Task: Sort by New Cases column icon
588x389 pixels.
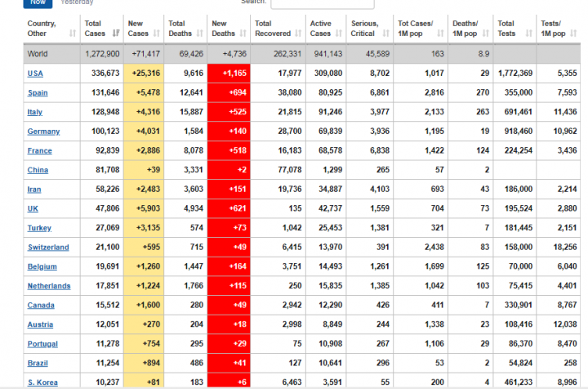Action: [157, 34]
